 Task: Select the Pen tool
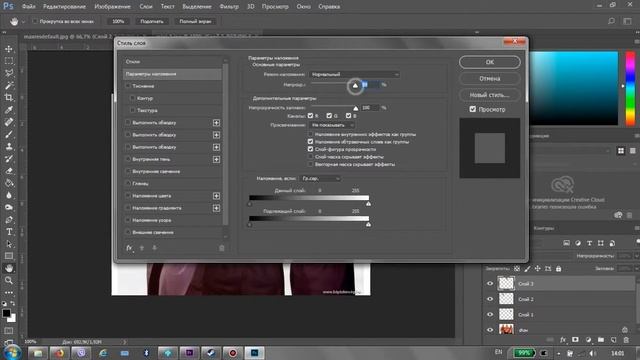click(x=9, y=220)
